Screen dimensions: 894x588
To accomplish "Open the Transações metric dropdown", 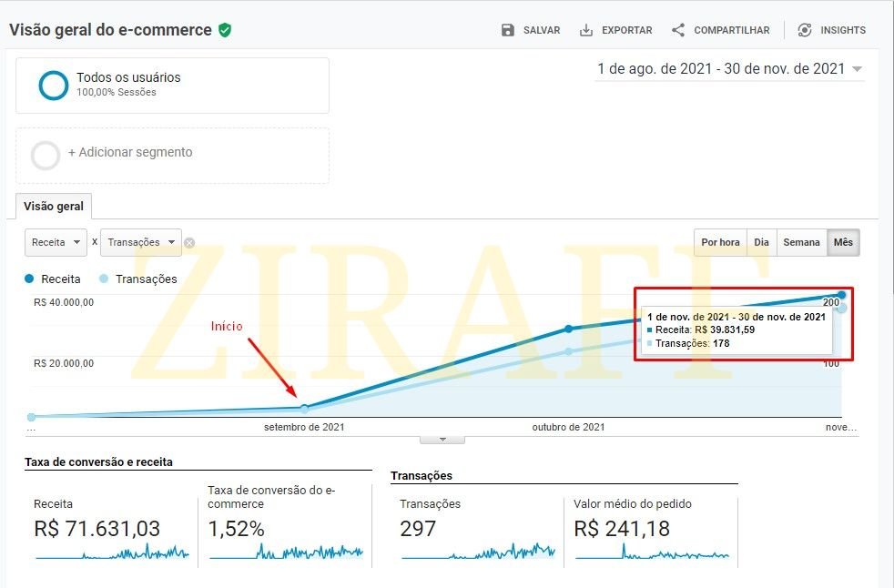I will (x=138, y=242).
